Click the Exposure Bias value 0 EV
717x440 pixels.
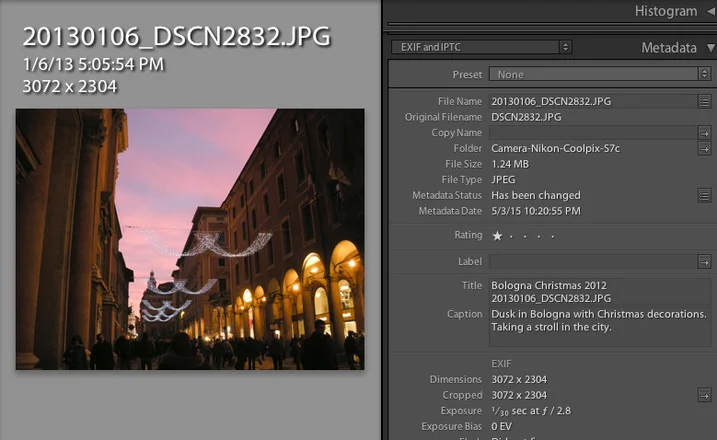point(501,426)
